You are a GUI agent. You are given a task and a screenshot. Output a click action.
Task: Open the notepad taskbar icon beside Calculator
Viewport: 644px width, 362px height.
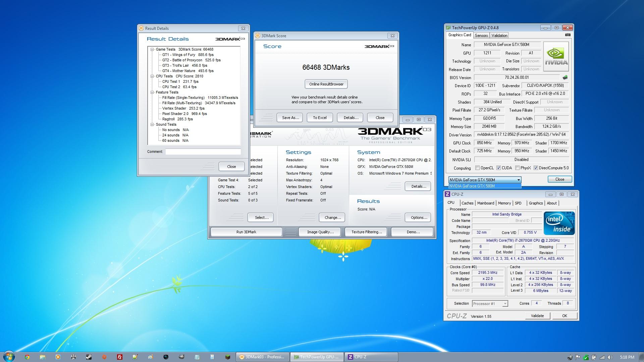[197, 357]
